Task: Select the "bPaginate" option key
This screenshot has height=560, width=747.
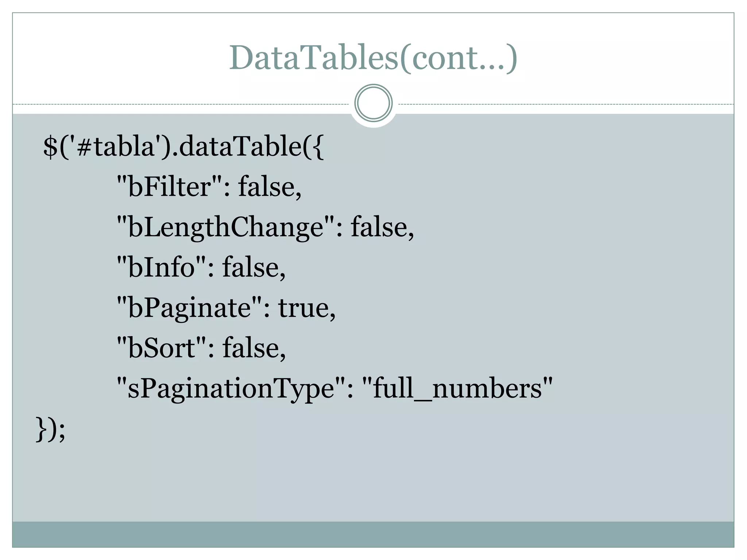Action: pyautogui.click(x=189, y=308)
